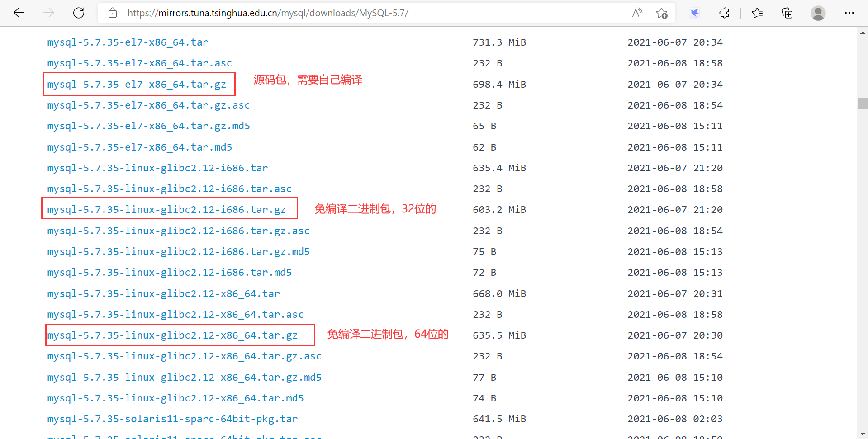View site permissions via the lock icon
The height and width of the screenshot is (439, 868).
click(x=113, y=13)
